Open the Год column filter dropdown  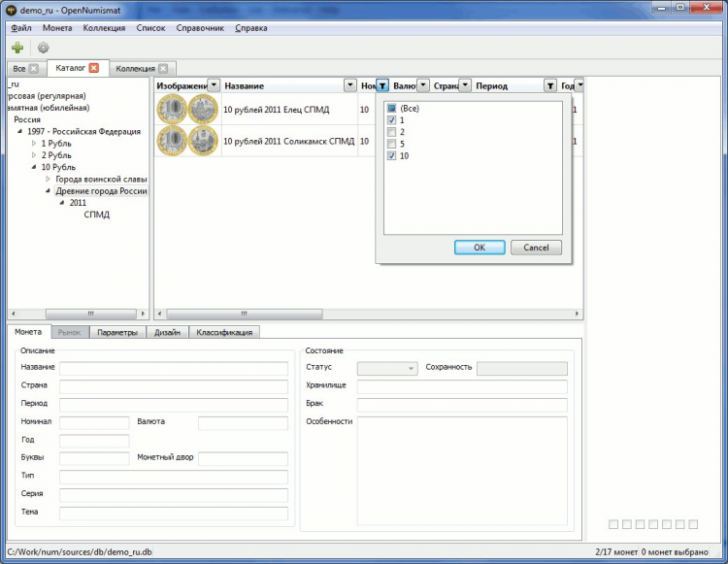click(579, 85)
